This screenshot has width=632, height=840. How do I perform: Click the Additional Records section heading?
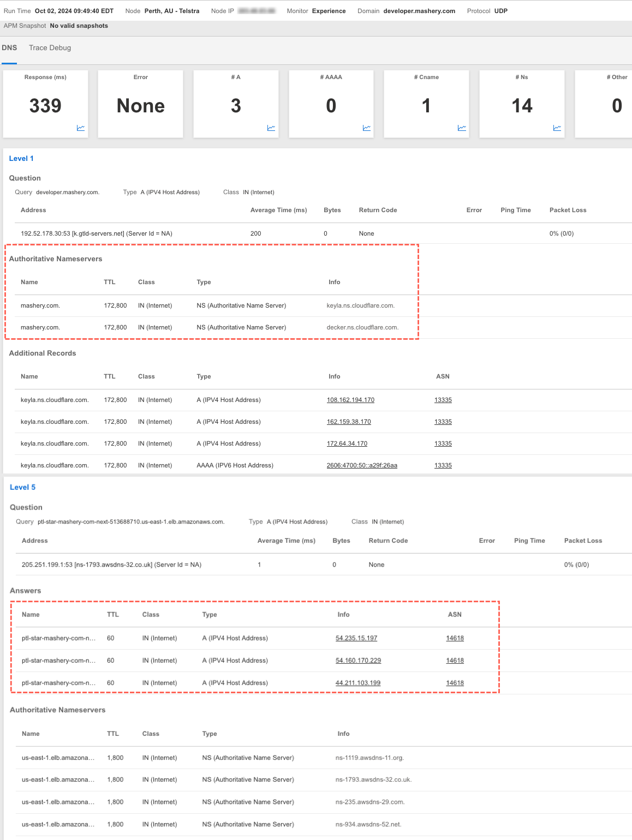coord(43,353)
